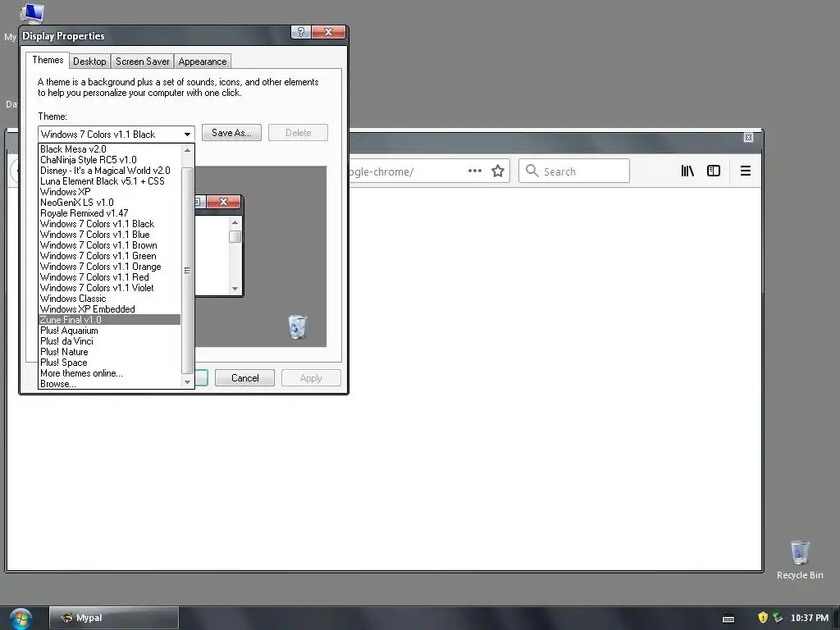Click the theme list scrollbar thumb
Image resolution: width=840 pixels, height=630 pixels.
coord(188,271)
